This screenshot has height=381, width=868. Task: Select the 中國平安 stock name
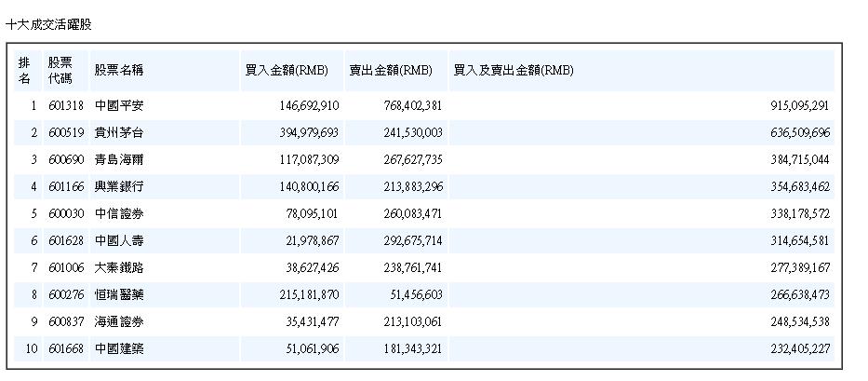click(x=119, y=105)
